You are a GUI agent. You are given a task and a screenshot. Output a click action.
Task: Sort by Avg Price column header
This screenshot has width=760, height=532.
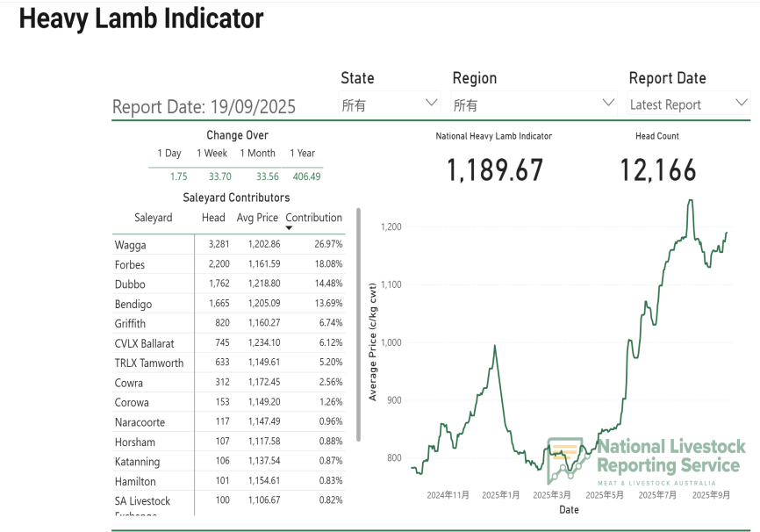(257, 218)
